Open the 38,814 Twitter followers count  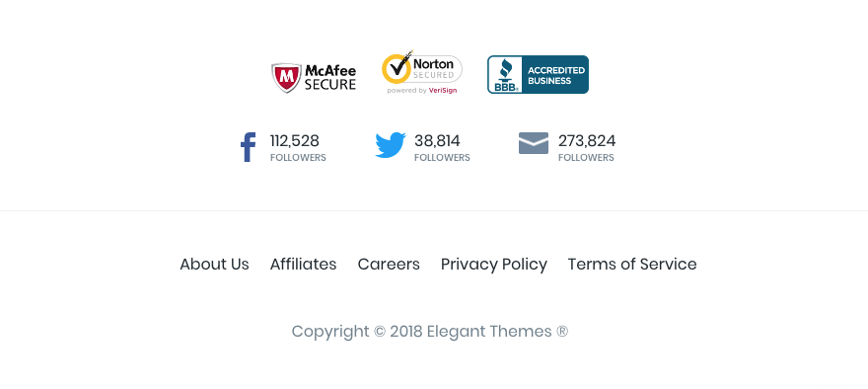(437, 141)
